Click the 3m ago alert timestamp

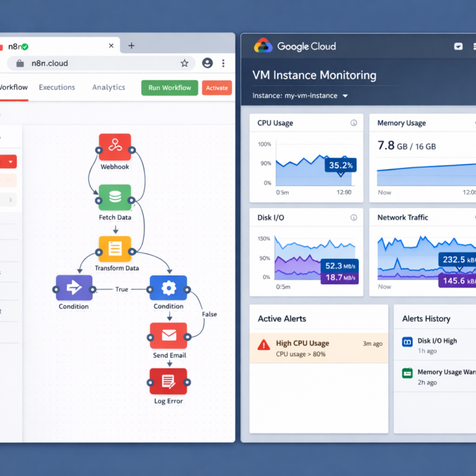pyautogui.click(x=372, y=343)
